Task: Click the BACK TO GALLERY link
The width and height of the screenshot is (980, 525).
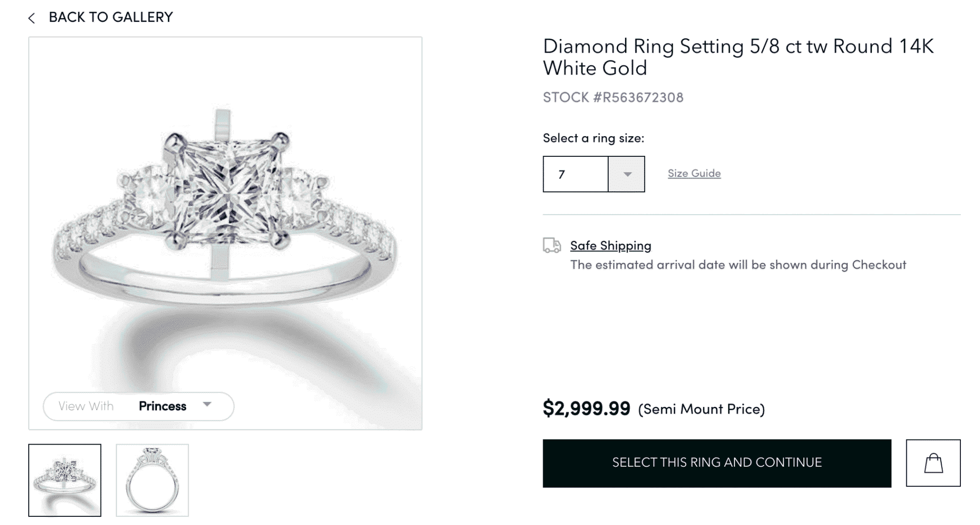Action: [110, 18]
